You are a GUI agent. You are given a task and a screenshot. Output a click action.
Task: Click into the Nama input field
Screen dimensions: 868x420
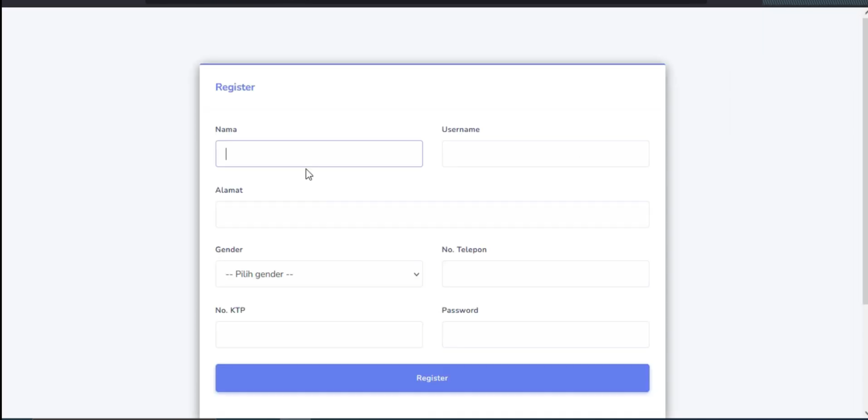[x=319, y=154]
